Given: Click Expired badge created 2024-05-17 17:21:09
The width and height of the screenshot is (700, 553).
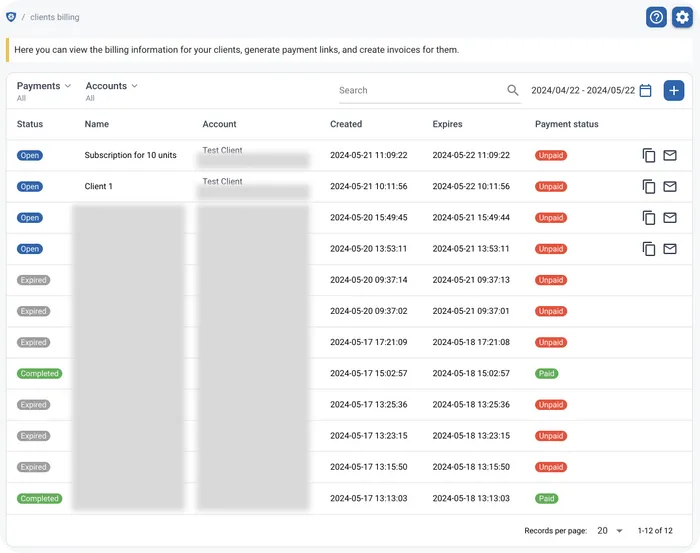Looking at the screenshot, I should click(x=33, y=342).
